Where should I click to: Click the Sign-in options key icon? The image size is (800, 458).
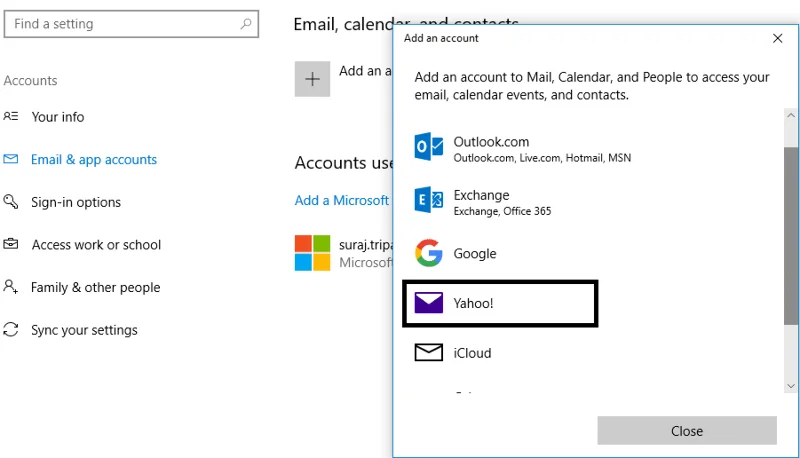[11, 201]
